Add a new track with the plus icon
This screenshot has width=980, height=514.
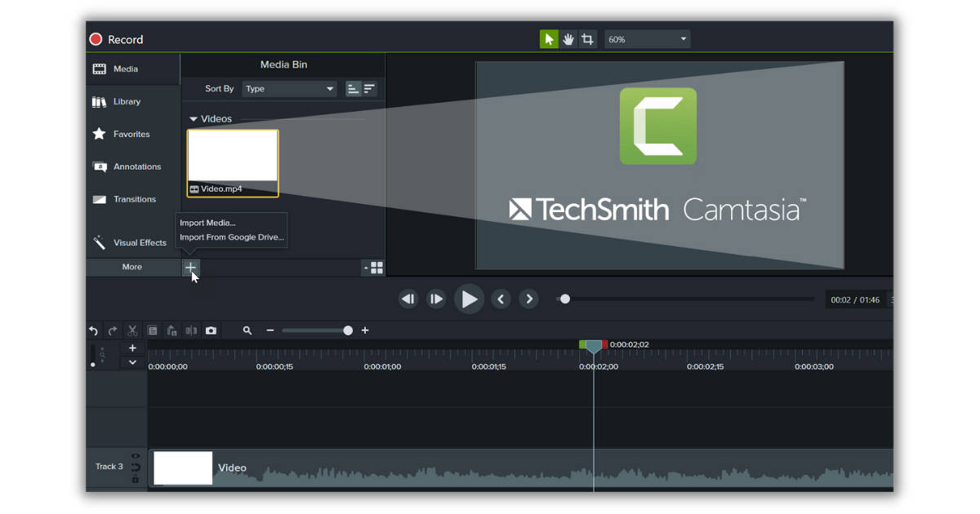[132, 348]
